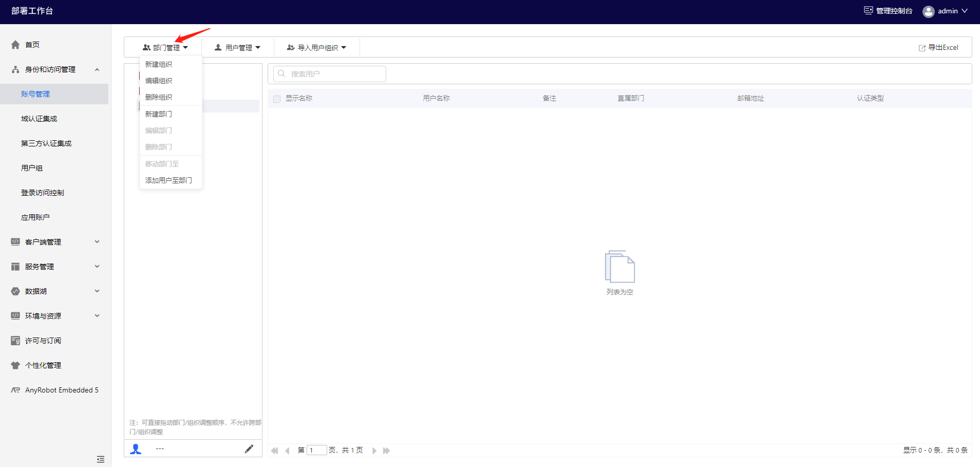Click the 许可与订阅 icon in sidebar
The width and height of the screenshot is (980, 467).
tap(15, 341)
